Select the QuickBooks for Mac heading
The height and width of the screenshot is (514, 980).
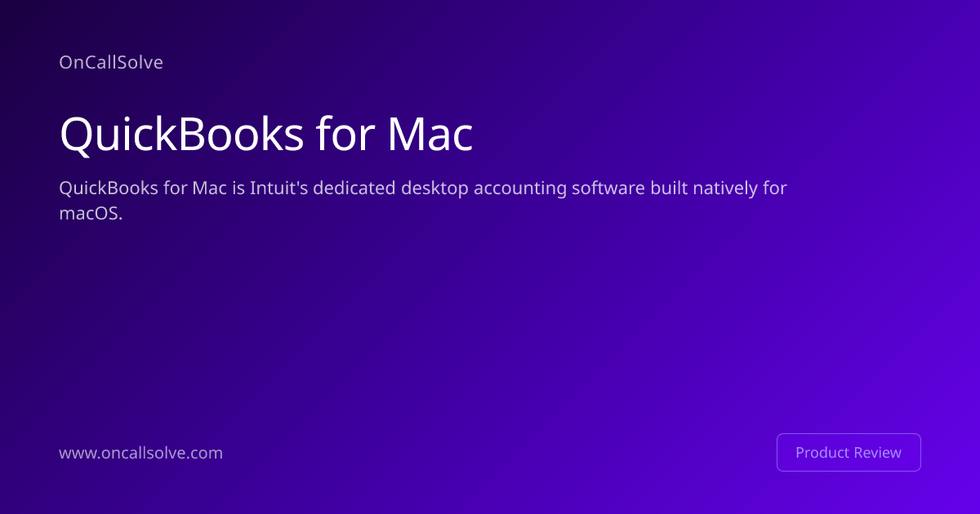click(x=266, y=135)
